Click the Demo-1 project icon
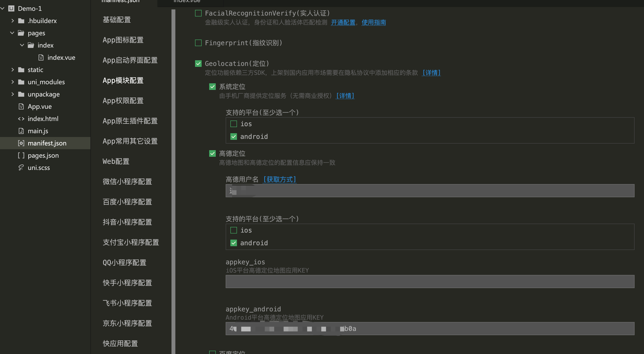This screenshot has height=354, width=644. pyautogui.click(x=11, y=8)
